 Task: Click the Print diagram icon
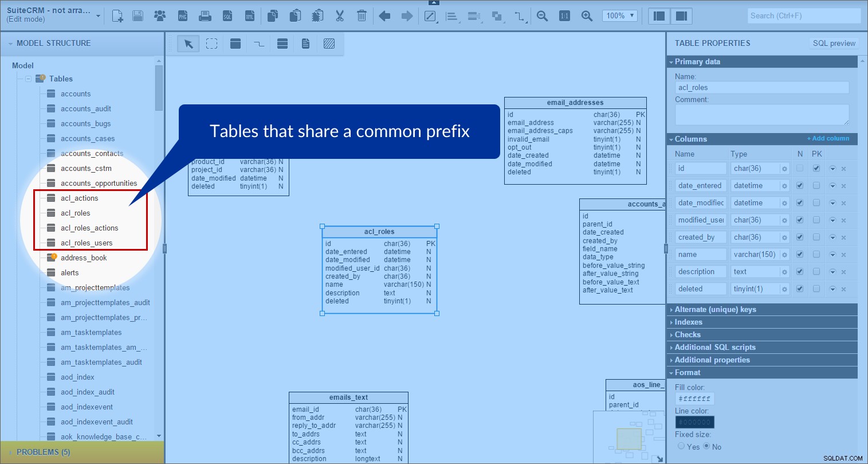205,16
